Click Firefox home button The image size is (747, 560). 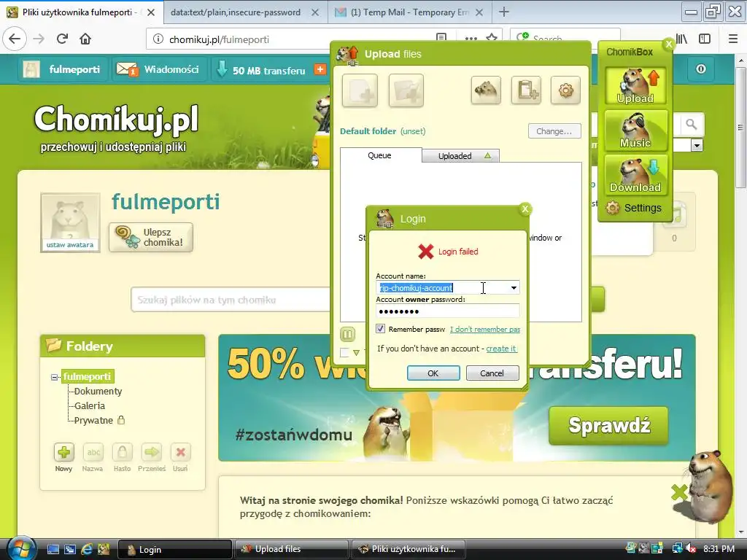click(x=85, y=39)
